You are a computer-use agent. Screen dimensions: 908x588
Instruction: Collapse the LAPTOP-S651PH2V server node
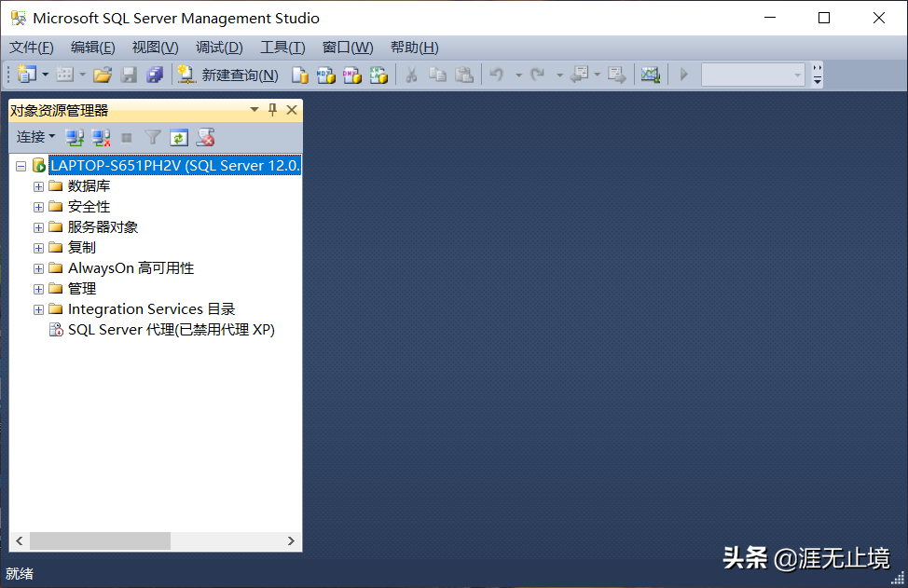21,166
